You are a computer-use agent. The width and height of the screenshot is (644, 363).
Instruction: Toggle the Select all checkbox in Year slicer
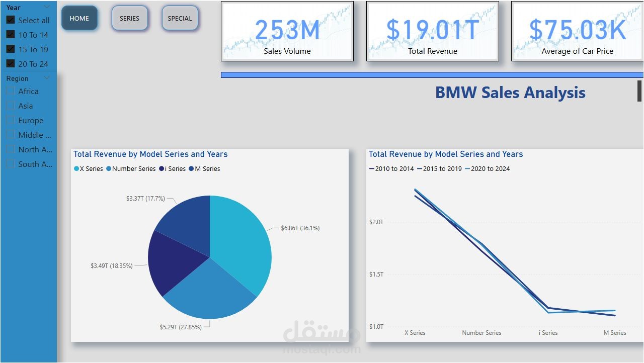(10, 20)
